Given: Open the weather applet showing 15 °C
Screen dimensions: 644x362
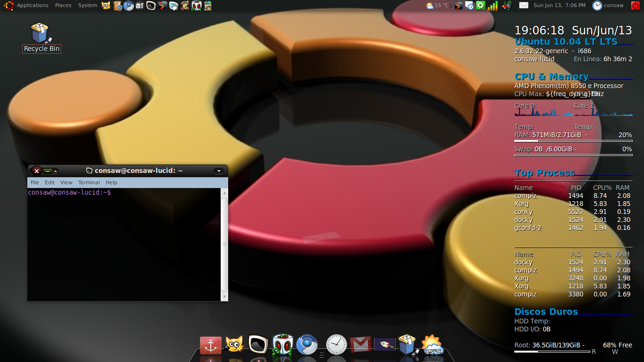Looking at the screenshot, I should 438,6.
